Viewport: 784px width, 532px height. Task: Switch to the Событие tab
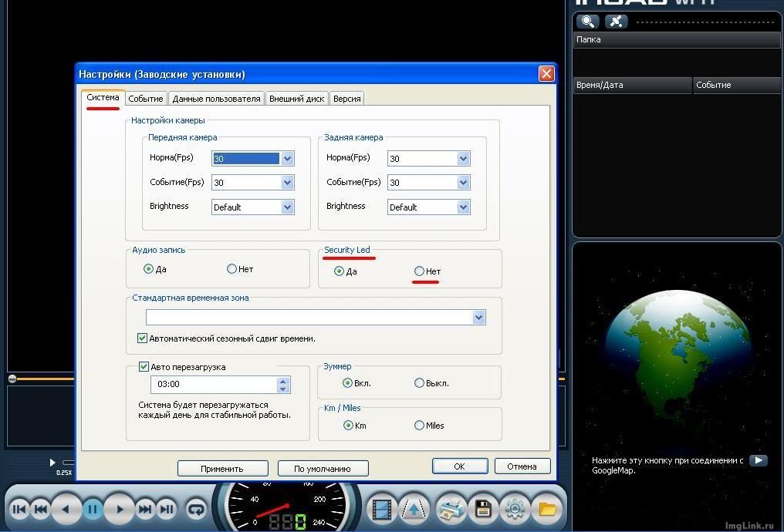pos(146,99)
